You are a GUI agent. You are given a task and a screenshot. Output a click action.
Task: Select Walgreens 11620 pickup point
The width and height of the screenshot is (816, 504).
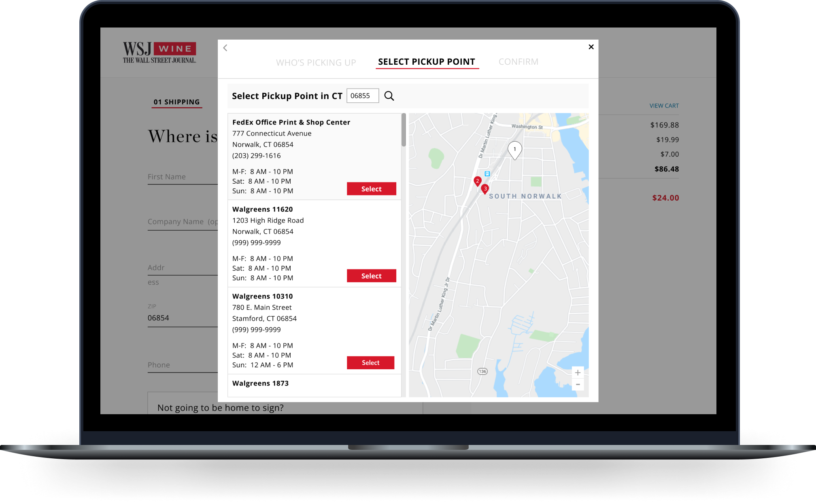click(x=372, y=276)
